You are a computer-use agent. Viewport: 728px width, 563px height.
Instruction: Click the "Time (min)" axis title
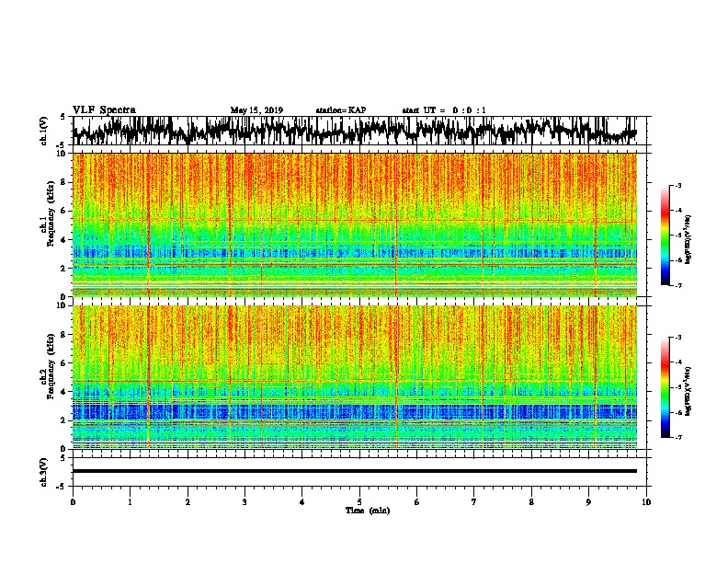click(368, 511)
